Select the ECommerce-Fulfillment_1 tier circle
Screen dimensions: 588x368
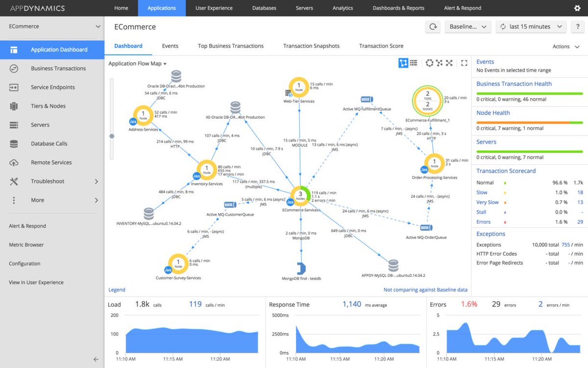pos(427,101)
